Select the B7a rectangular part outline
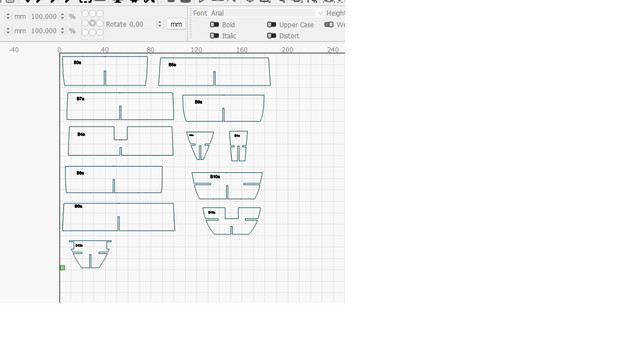This screenshot has height=360, width=640. point(120,106)
